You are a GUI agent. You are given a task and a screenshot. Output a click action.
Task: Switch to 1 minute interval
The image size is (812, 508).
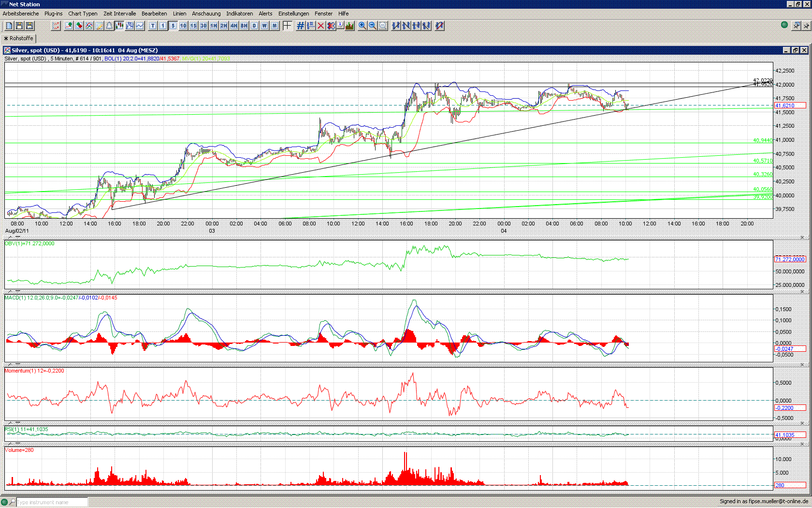pos(163,26)
